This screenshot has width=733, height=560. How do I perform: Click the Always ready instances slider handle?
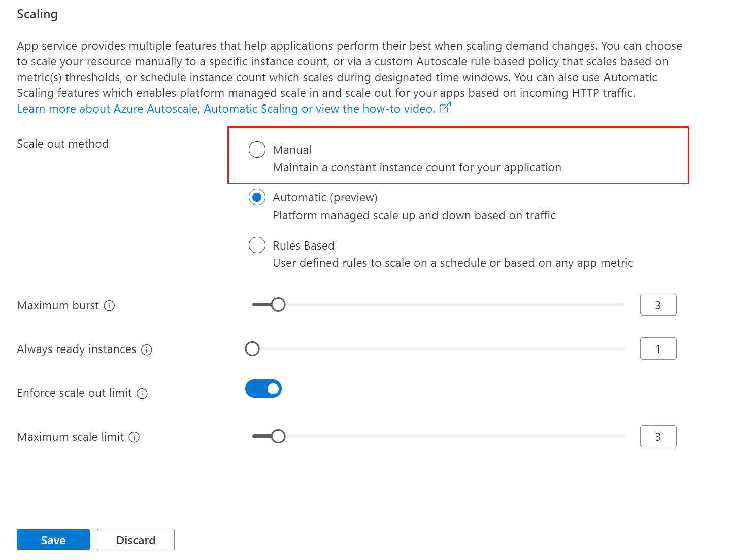[252, 349]
